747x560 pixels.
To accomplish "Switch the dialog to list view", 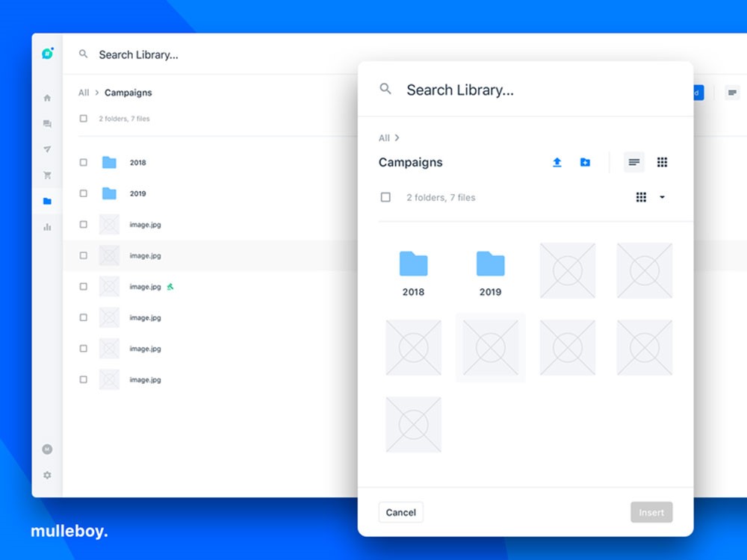I will coord(634,162).
